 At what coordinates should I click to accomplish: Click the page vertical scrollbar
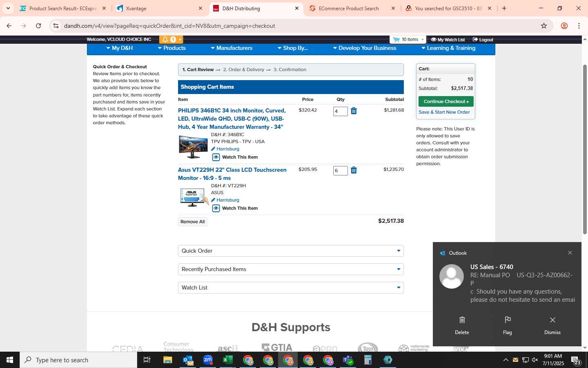click(x=585, y=149)
